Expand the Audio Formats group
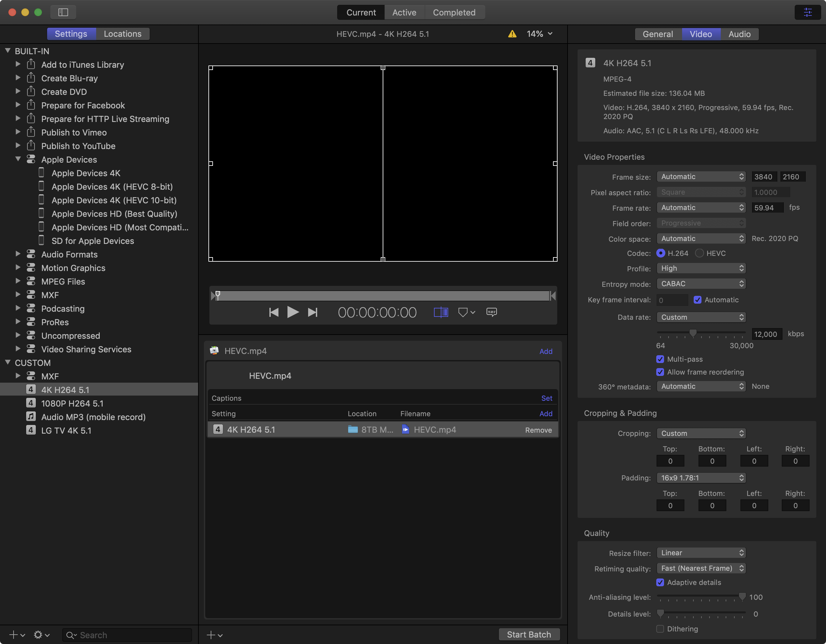The width and height of the screenshot is (826, 644). click(x=18, y=254)
